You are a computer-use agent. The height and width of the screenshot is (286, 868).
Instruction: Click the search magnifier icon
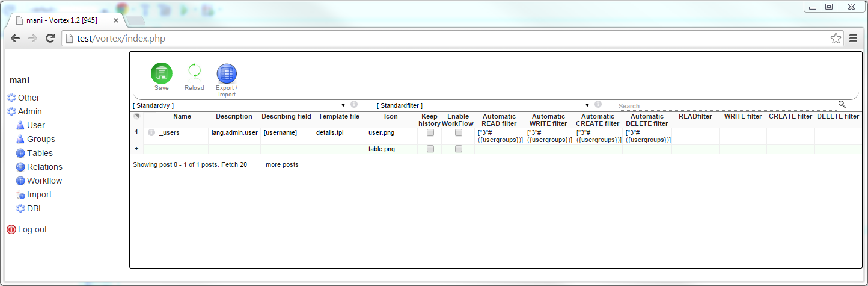[842, 104]
